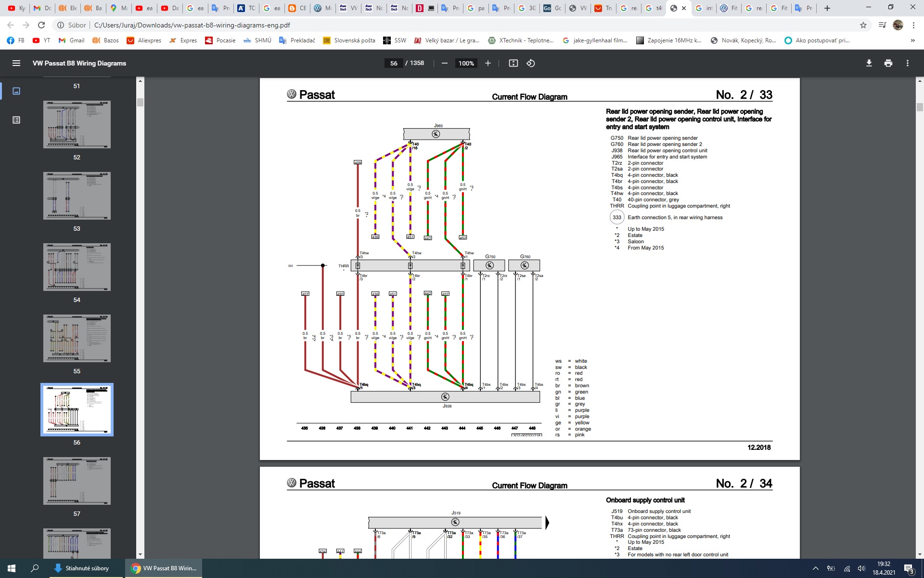The width and height of the screenshot is (924, 578).
Task: Open a new browser tab
Action: click(x=827, y=8)
